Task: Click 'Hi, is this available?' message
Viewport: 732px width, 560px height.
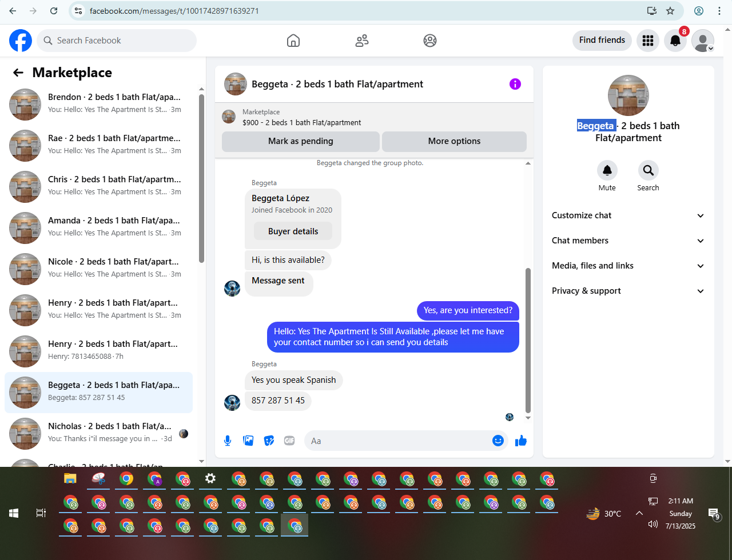Action: click(288, 260)
